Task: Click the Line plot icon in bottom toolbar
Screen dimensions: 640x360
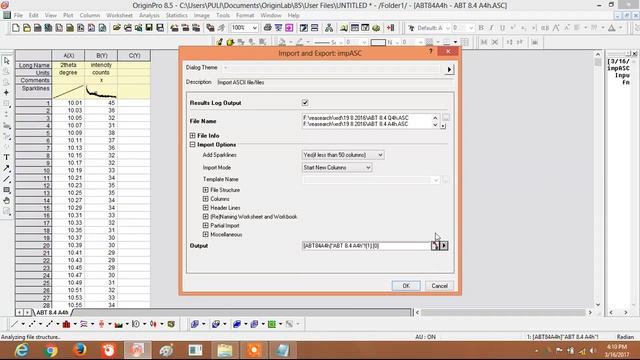Action: [14, 324]
